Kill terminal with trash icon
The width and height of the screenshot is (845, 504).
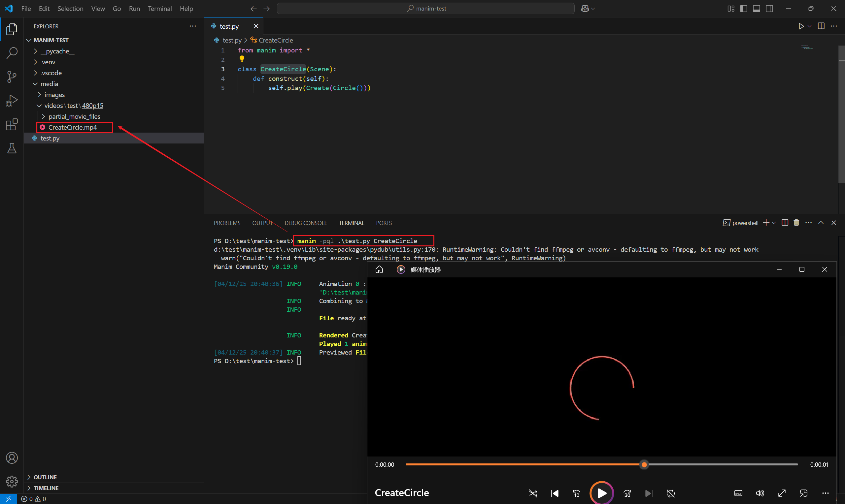(x=796, y=223)
